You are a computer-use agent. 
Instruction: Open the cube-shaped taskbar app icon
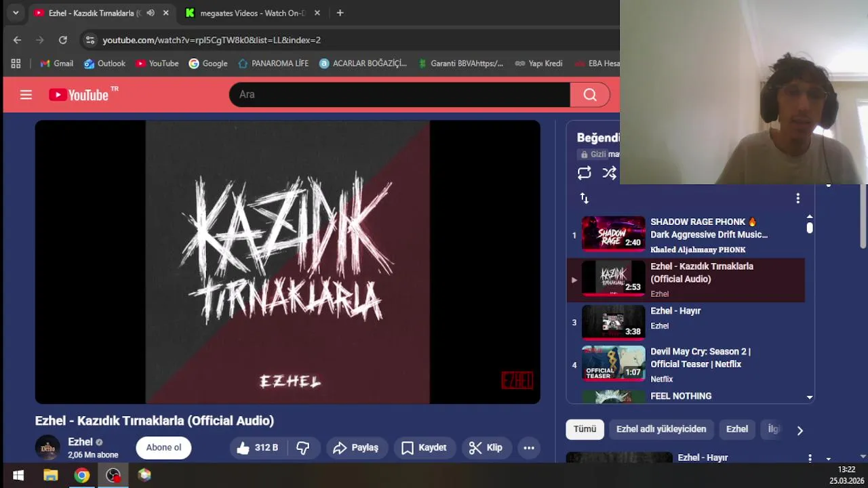(x=144, y=475)
